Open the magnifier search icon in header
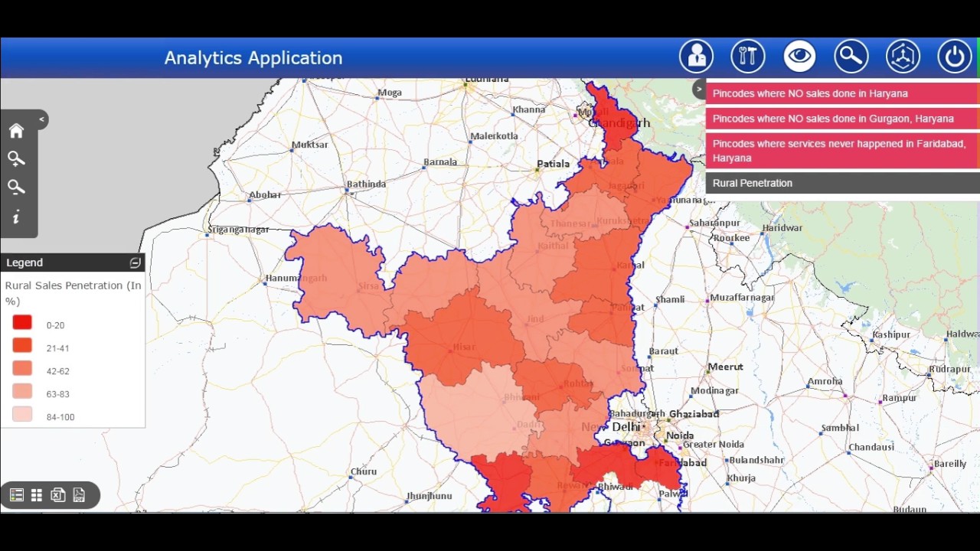Screen dimensions: 980x551 click(851, 57)
